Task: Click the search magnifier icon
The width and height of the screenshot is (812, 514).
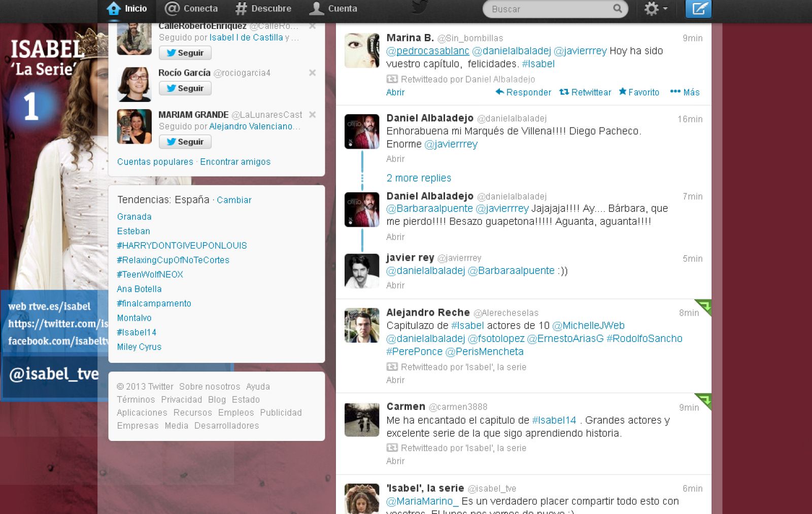Action: click(617, 9)
